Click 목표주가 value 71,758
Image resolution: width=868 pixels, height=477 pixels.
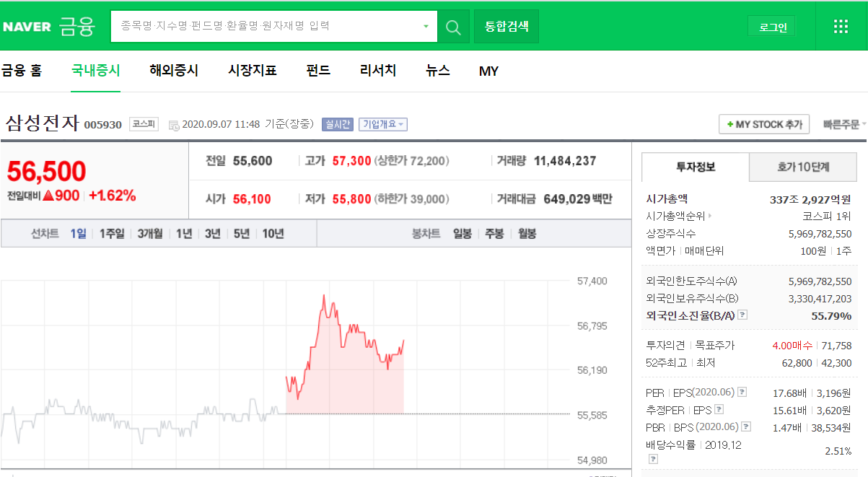click(836, 346)
